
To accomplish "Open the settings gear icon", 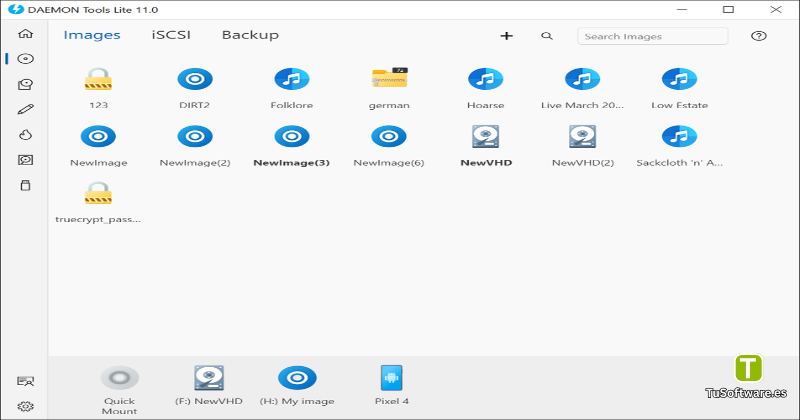I will coord(26,407).
